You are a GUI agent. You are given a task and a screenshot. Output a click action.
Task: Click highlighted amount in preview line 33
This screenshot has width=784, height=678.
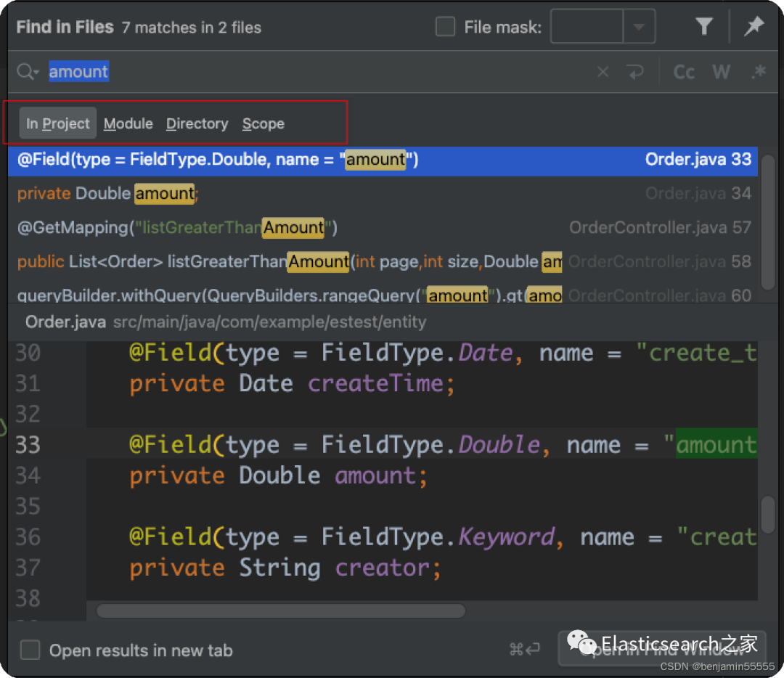point(716,444)
